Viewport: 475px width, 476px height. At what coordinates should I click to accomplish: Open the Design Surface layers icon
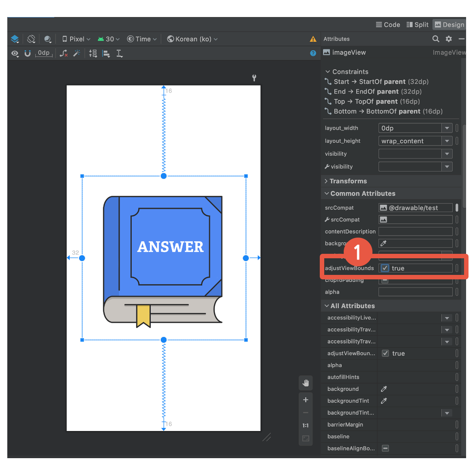point(15,39)
